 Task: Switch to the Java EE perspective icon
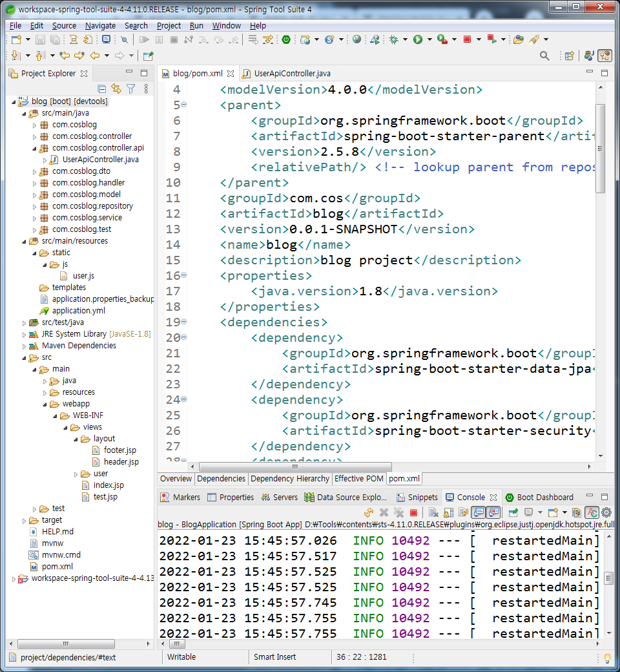coord(589,56)
